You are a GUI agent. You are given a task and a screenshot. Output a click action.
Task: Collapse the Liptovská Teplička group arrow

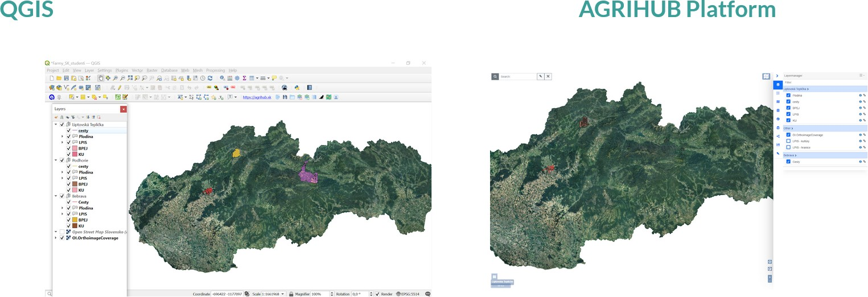point(56,125)
